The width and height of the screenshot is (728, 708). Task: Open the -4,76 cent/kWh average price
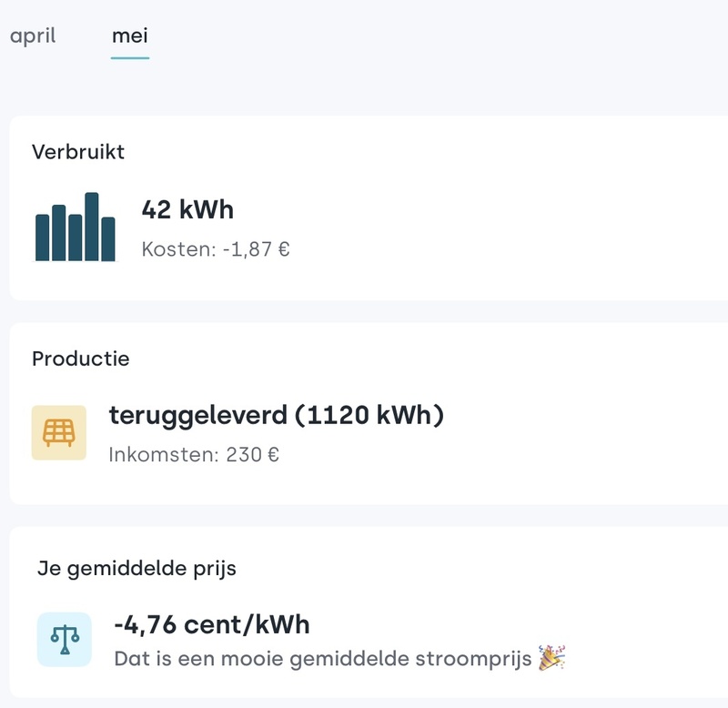pyautogui.click(x=212, y=625)
